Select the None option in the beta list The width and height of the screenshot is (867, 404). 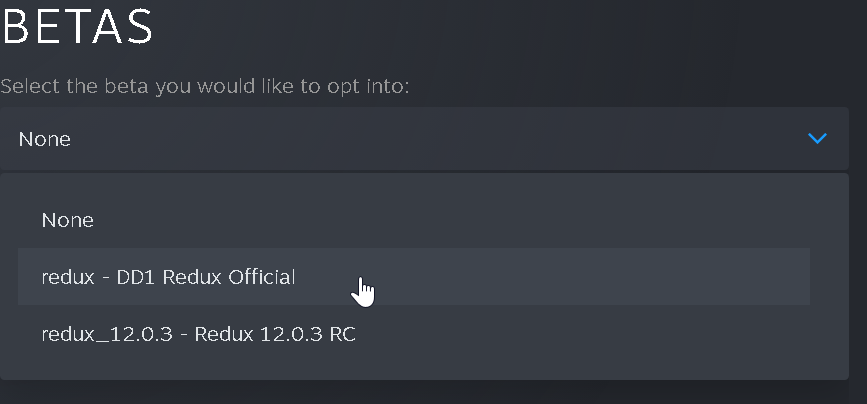68,220
